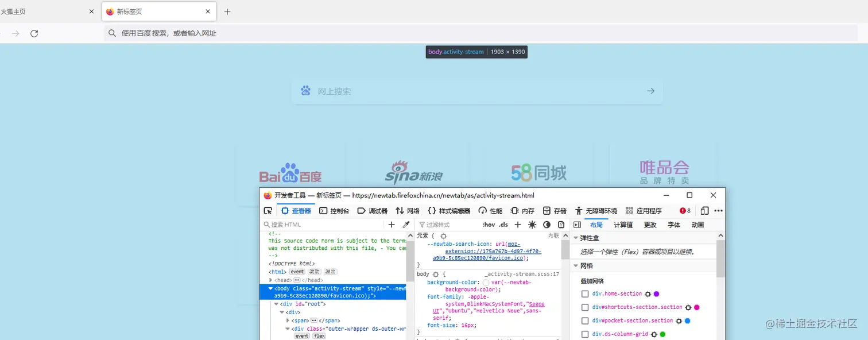Open a new browser tab with plus
This screenshot has height=340, width=868.
point(227,11)
